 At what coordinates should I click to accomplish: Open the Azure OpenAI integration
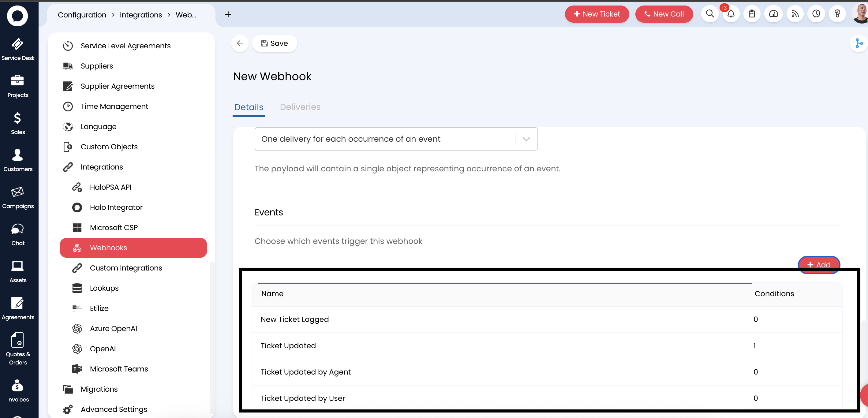pyautogui.click(x=114, y=328)
